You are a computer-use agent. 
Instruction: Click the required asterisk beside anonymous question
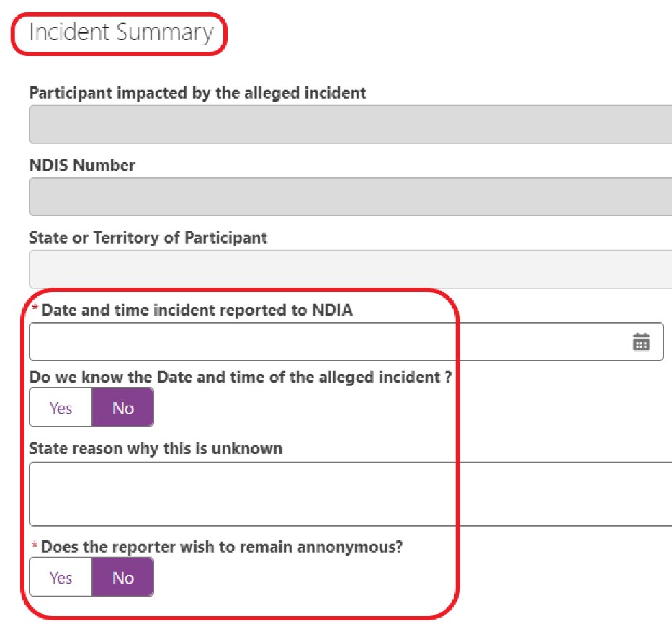pos(35,545)
